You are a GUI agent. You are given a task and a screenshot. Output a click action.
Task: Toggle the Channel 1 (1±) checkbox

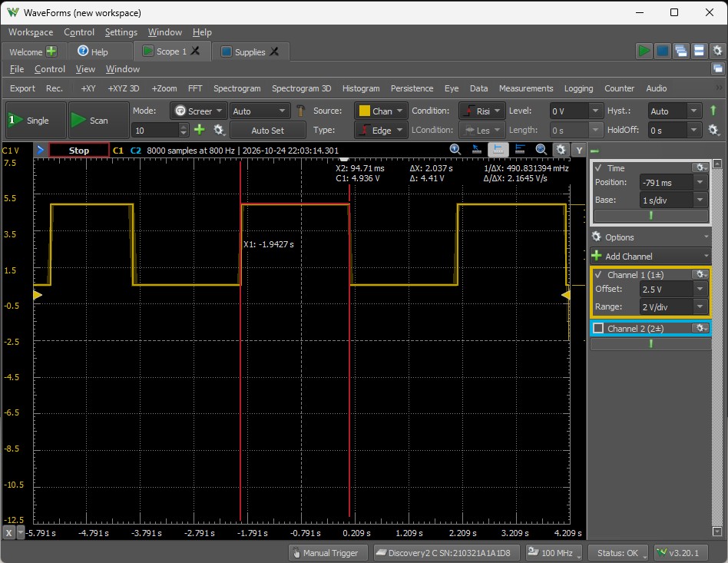(x=598, y=275)
